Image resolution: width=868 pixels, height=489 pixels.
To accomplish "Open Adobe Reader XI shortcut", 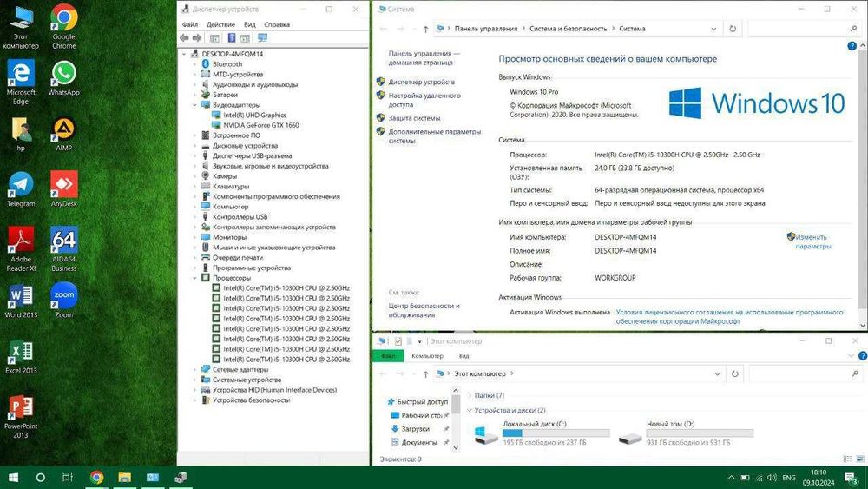I will 21,249.
